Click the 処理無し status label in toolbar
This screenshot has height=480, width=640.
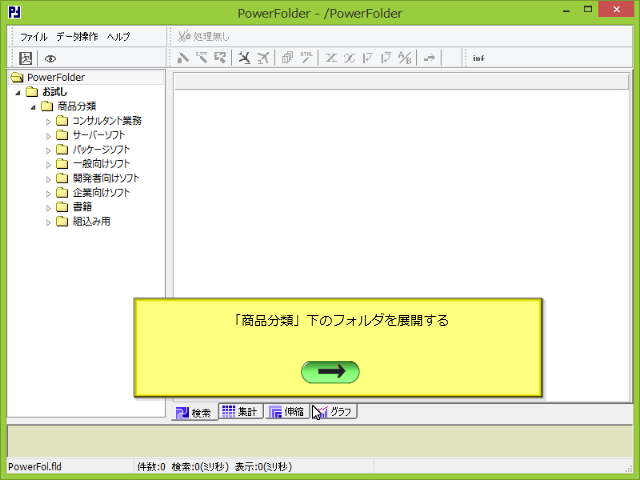[x=211, y=37]
